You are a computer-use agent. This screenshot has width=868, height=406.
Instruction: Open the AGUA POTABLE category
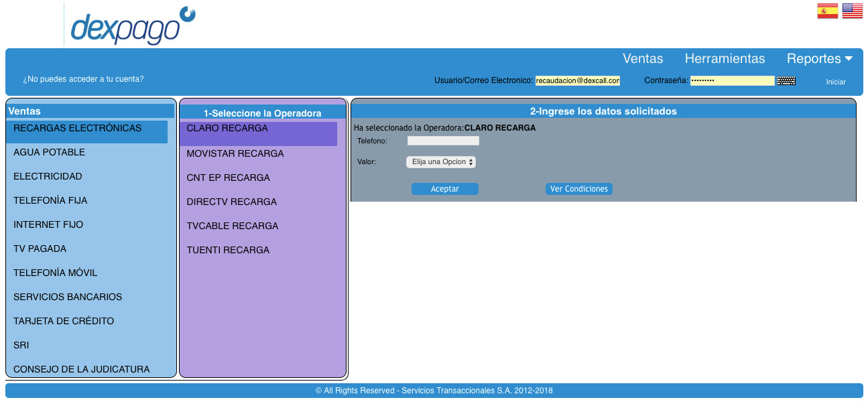pyautogui.click(x=49, y=152)
